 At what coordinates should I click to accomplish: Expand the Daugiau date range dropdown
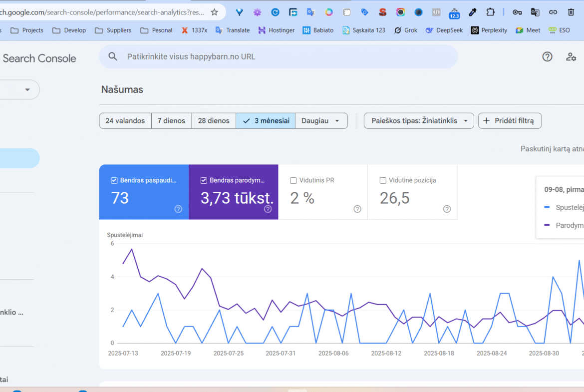(321, 121)
